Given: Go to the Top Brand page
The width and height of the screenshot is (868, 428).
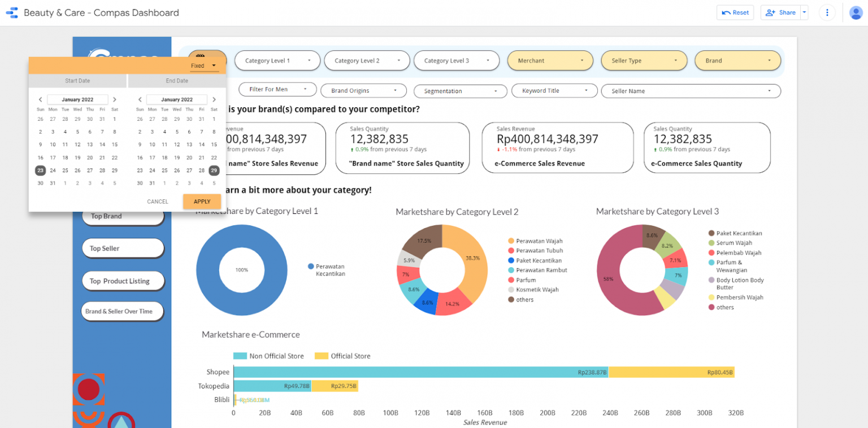Looking at the screenshot, I should [123, 216].
